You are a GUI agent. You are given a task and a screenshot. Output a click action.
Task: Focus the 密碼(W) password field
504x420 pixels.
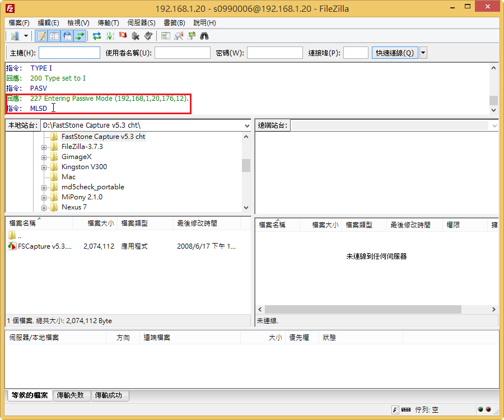point(275,53)
